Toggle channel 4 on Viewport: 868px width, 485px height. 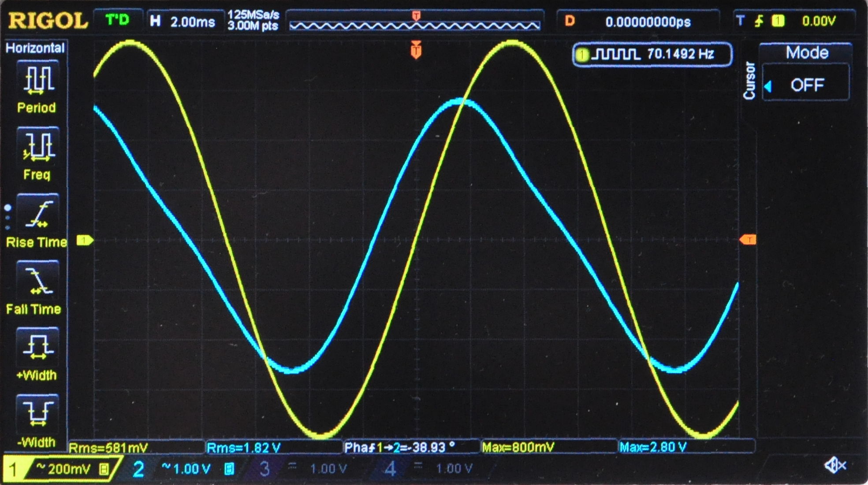pos(390,469)
